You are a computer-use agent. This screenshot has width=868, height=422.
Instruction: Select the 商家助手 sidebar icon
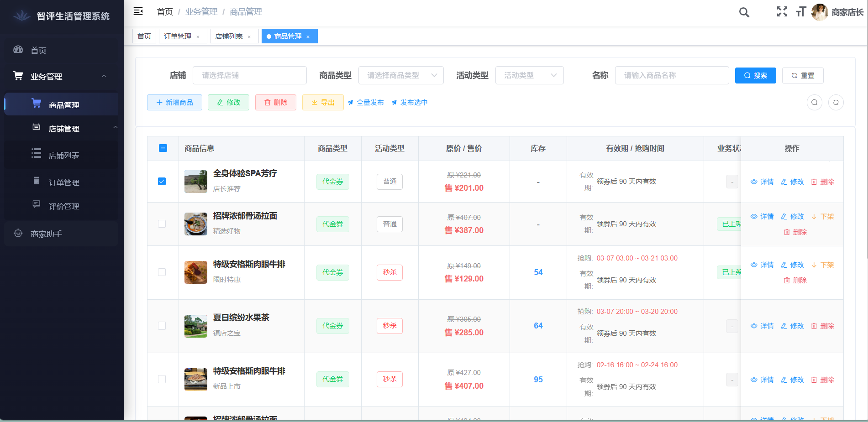click(18, 234)
